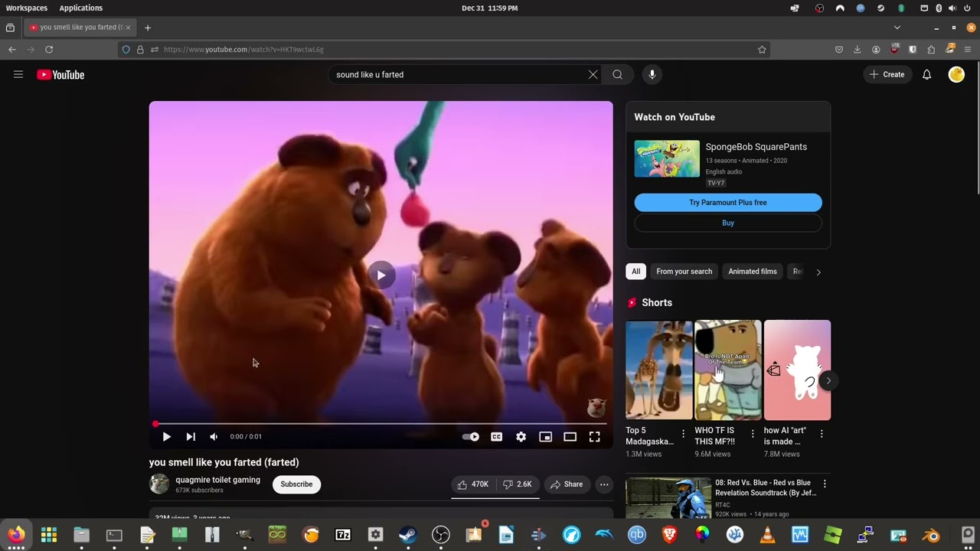The image size is (980, 551).
Task: Open the WHO TF IS THIS MF short
Action: (x=728, y=370)
